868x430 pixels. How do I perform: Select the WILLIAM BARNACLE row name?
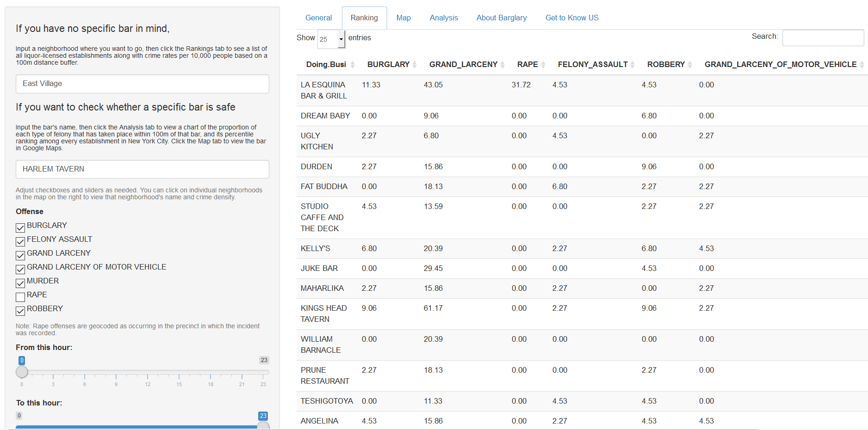point(321,345)
